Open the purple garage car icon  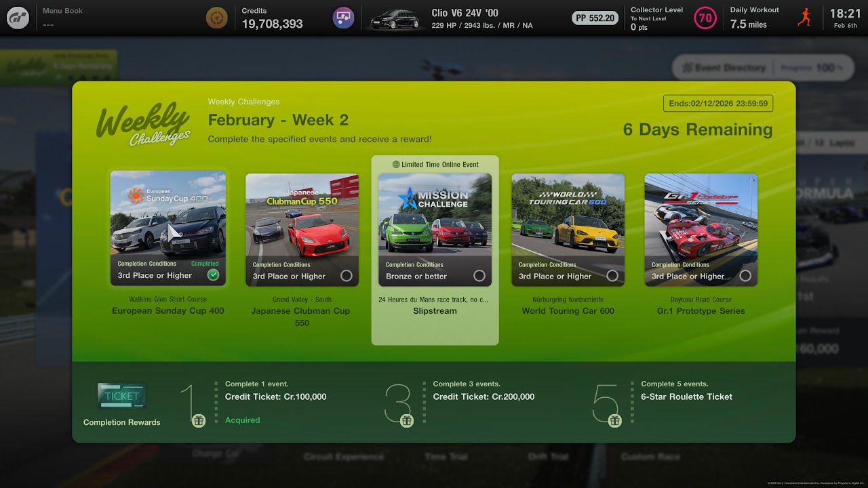pyautogui.click(x=343, y=18)
